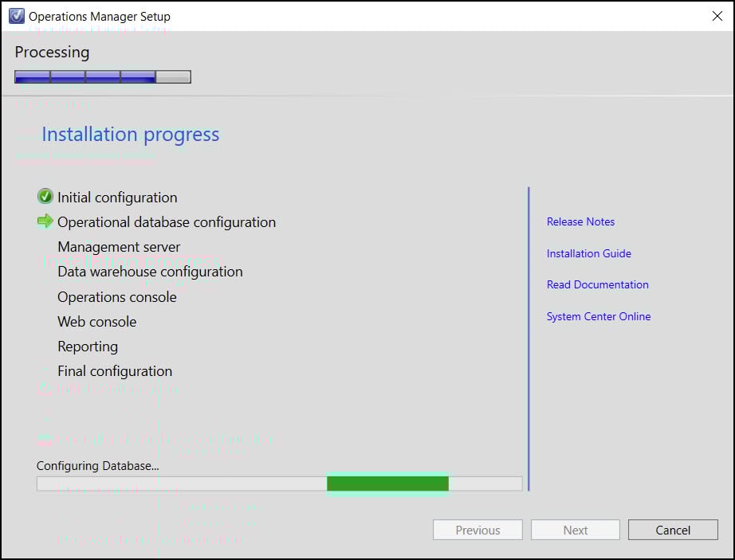Click the green checkmark beside Initial configuration
This screenshot has height=560, width=735.
[x=45, y=197]
